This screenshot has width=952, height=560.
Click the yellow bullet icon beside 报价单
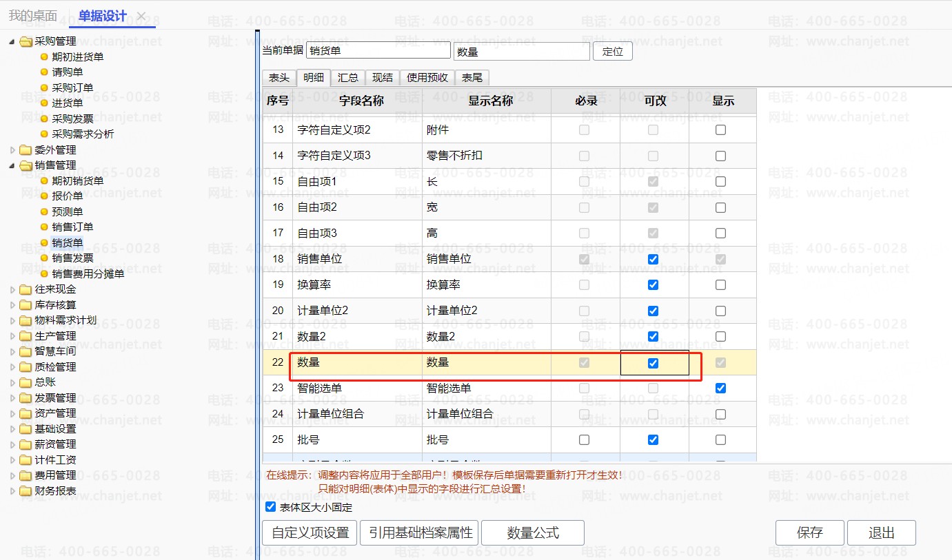pos(44,196)
